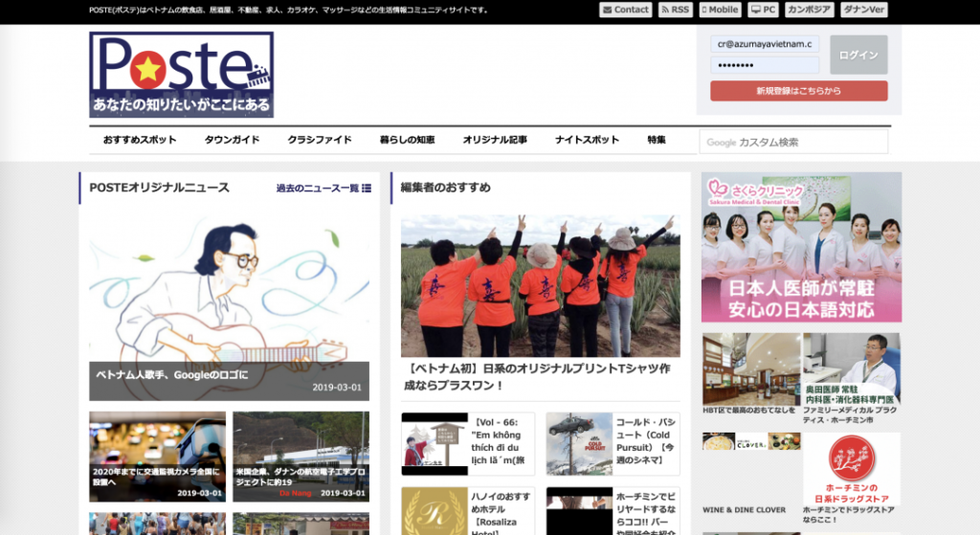This screenshot has height=535, width=980.
Task: Open the オリジナル記事 menu
Action: coord(495,140)
